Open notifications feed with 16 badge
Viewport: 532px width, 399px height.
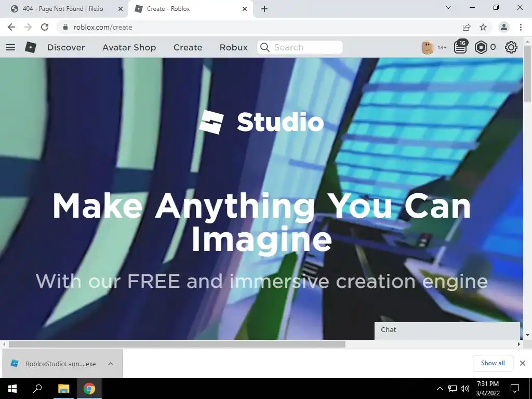tap(460, 47)
